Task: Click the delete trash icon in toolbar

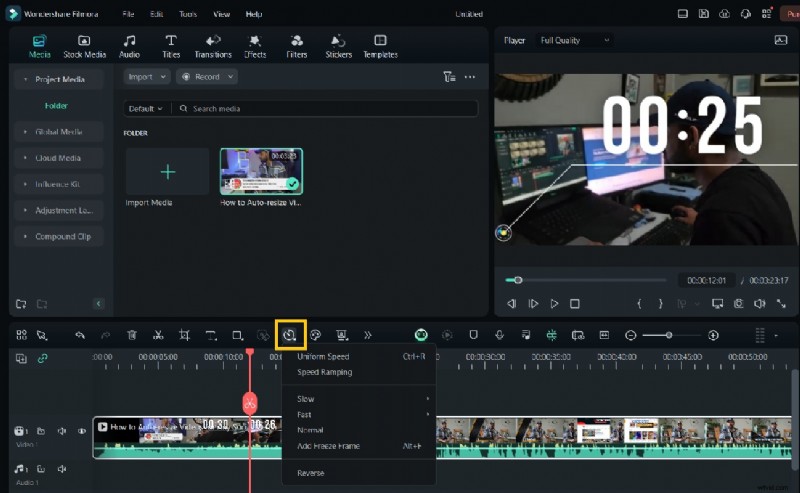Action: point(132,335)
